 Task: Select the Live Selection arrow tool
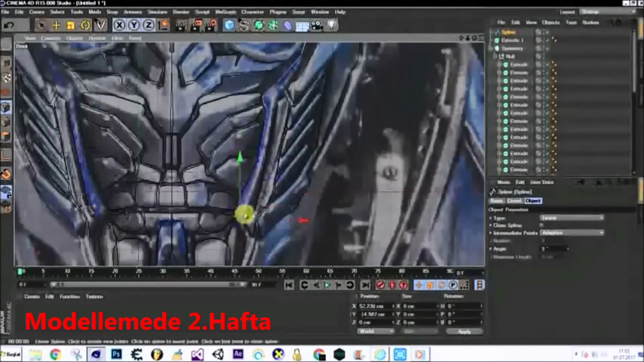pyautogui.click(x=42, y=25)
